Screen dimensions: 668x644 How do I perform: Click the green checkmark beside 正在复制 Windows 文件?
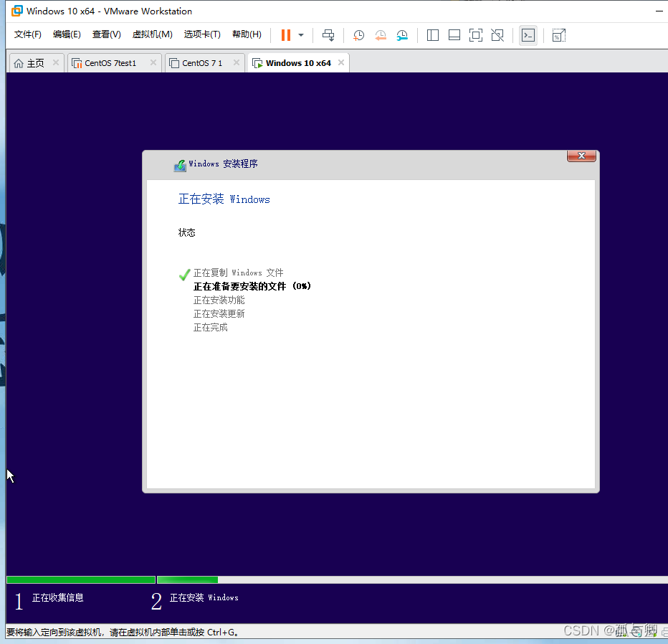184,275
